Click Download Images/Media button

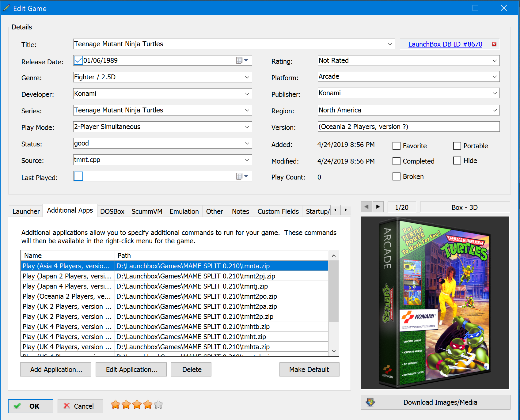click(435, 402)
